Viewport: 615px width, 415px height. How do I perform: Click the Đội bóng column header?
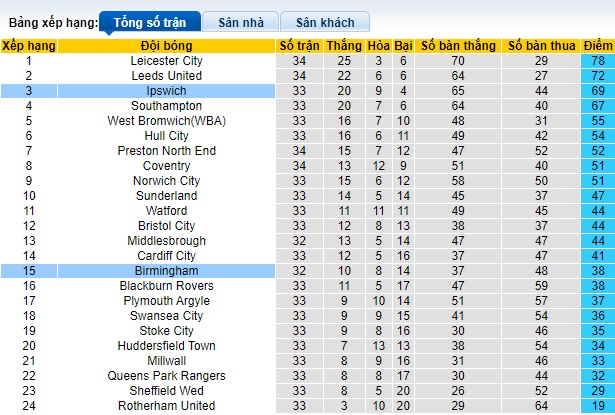pyautogui.click(x=166, y=46)
